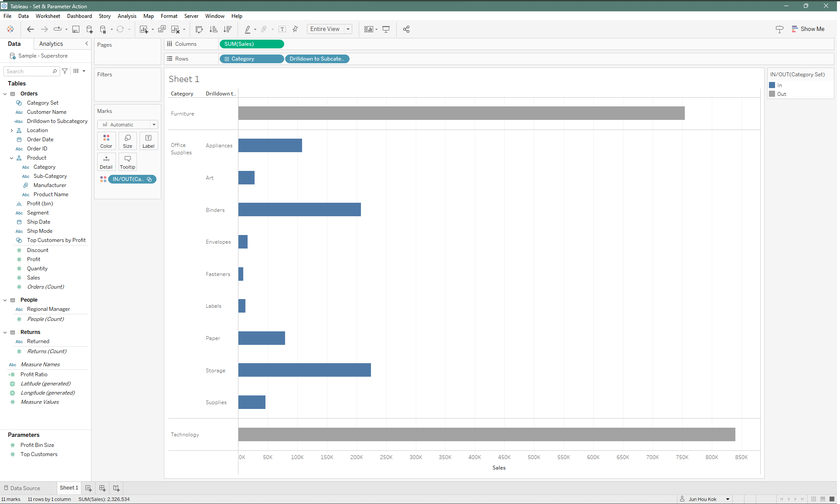The image size is (840, 504).
Task: Click the Size card in Marks
Action: tap(128, 141)
